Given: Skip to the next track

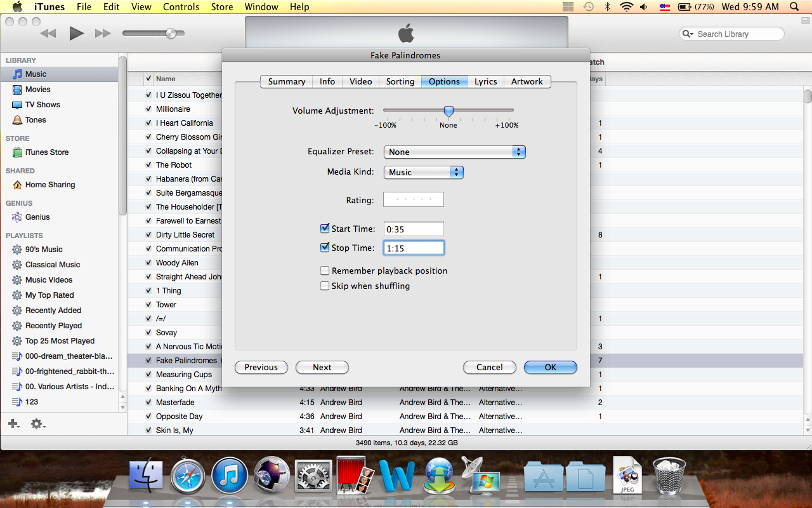Looking at the screenshot, I should 103,34.
